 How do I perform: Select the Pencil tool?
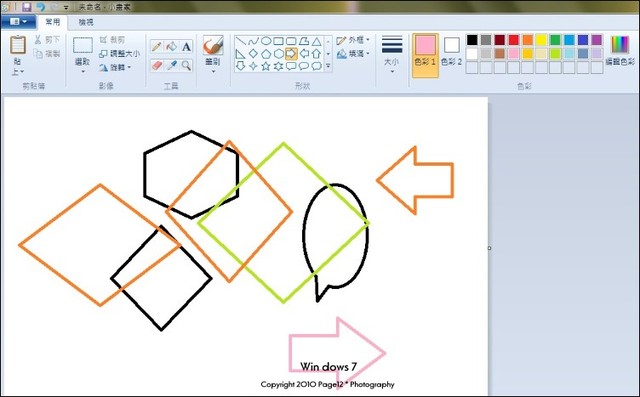[x=157, y=47]
